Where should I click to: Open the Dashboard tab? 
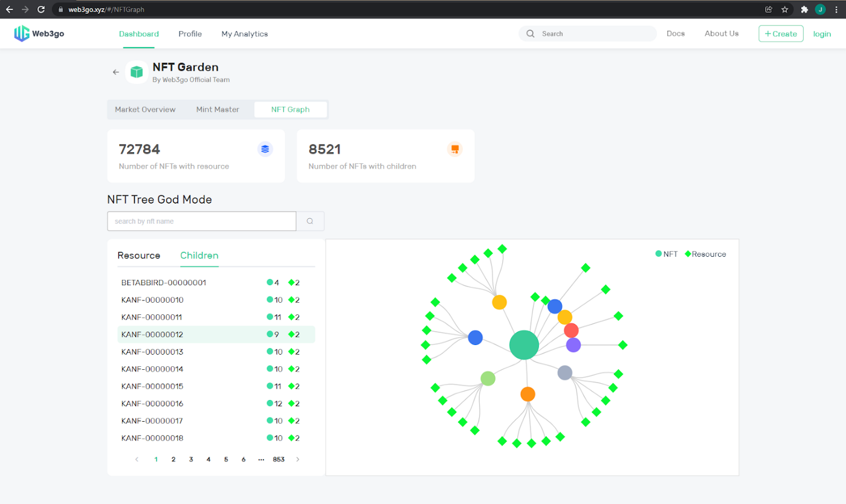139,34
